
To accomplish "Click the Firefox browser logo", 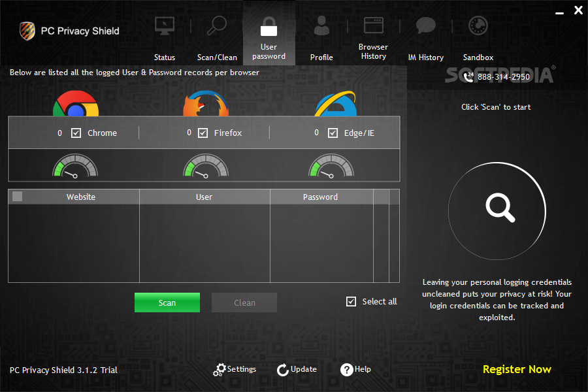I will (x=206, y=103).
